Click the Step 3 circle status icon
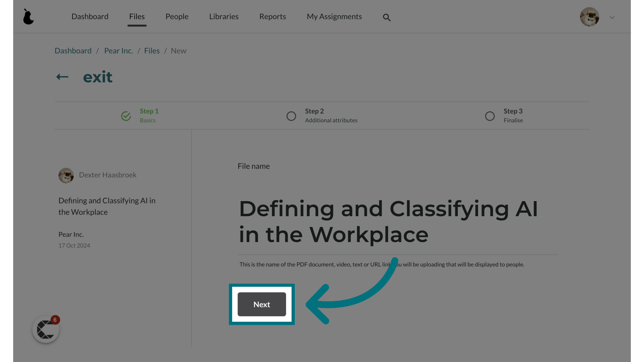This screenshot has width=644, height=362. pyautogui.click(x=490, y=116)
